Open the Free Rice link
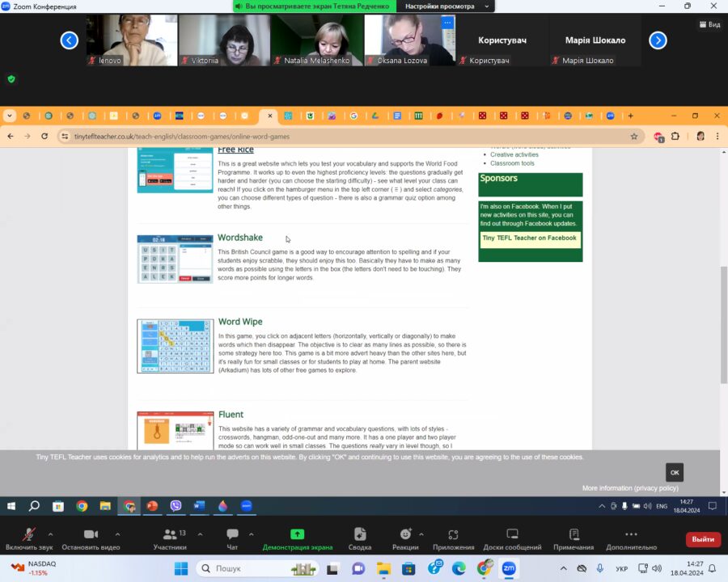 [235, 150]
